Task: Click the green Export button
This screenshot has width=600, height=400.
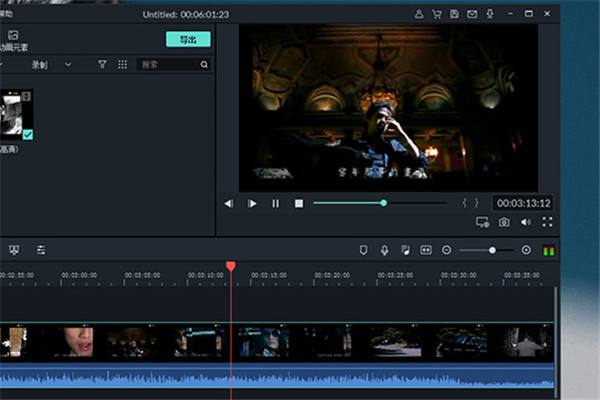Action: (188, 39)
